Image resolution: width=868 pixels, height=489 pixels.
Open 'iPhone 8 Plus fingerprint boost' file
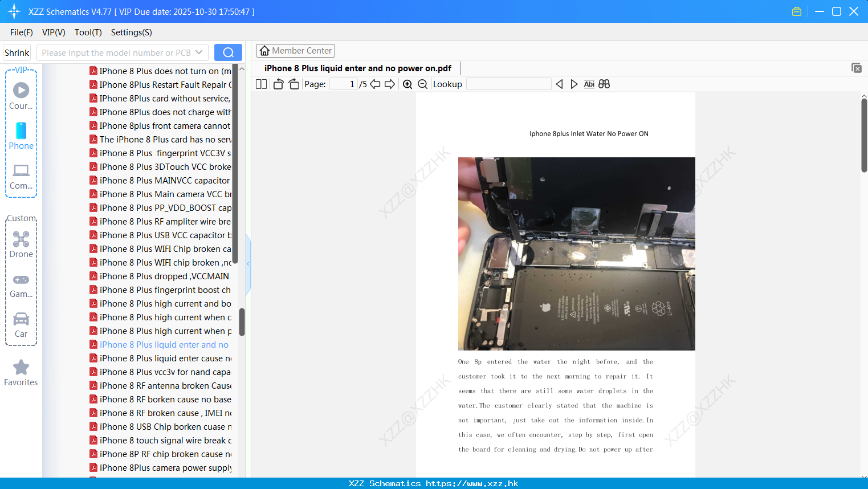161,290
